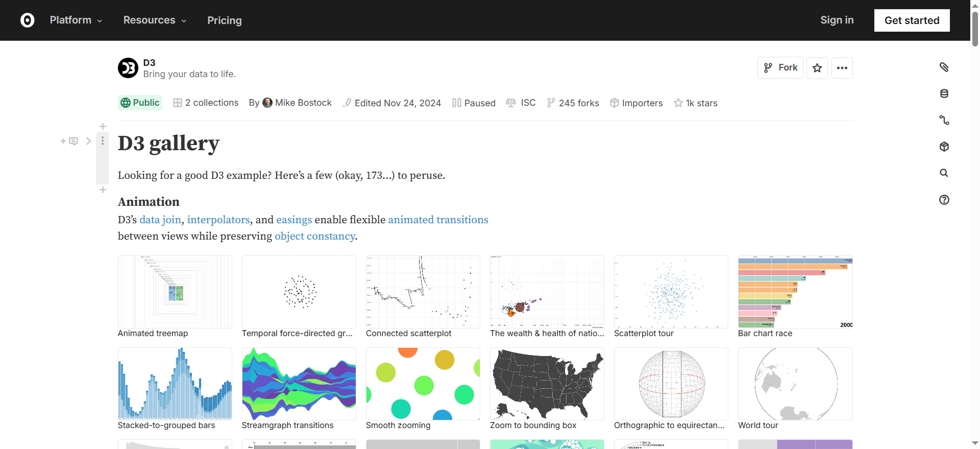Click the 1k stars indicator

[695, 103]
